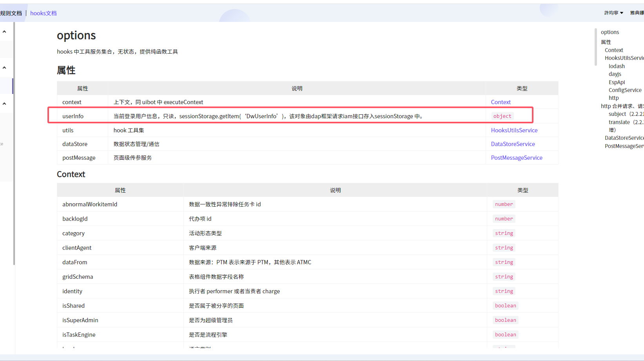Jump to Context in the right outline
The width and height of the screenshot is (644, 361).
tap(614, 50)
